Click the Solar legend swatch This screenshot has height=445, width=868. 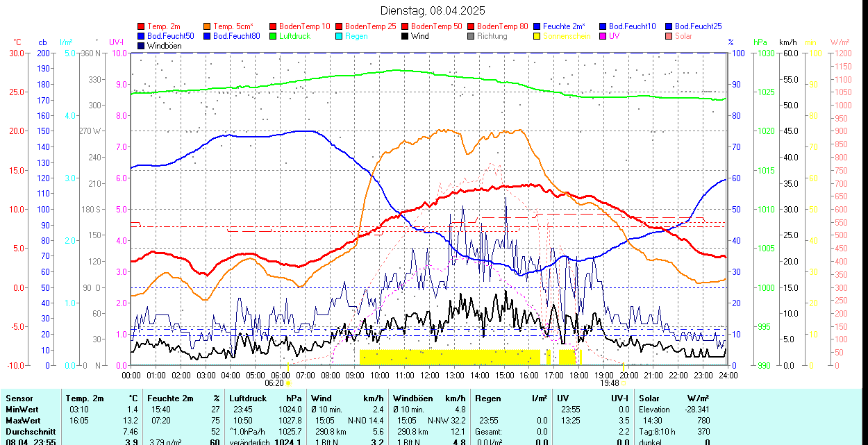(669, 36)
